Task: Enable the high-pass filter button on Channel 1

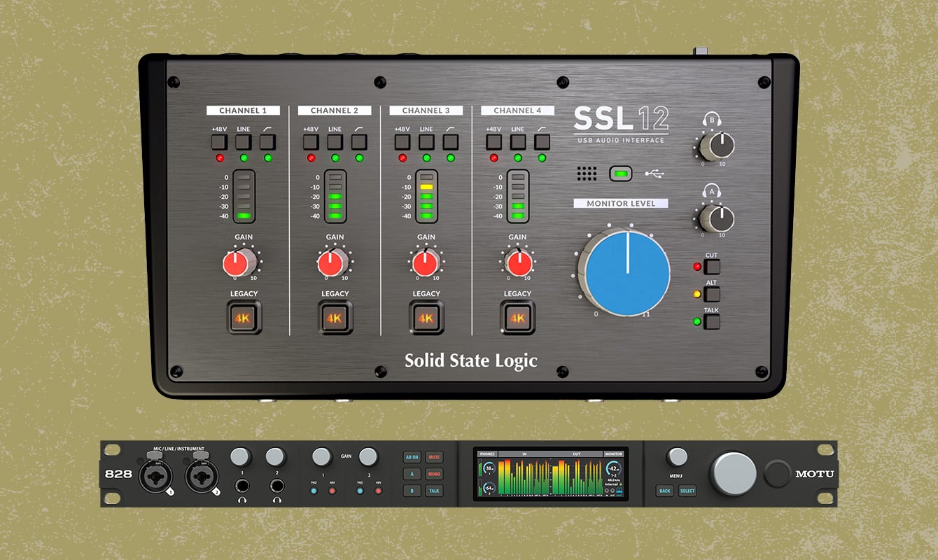Action: pyautogui.click(x=267, y=142)
